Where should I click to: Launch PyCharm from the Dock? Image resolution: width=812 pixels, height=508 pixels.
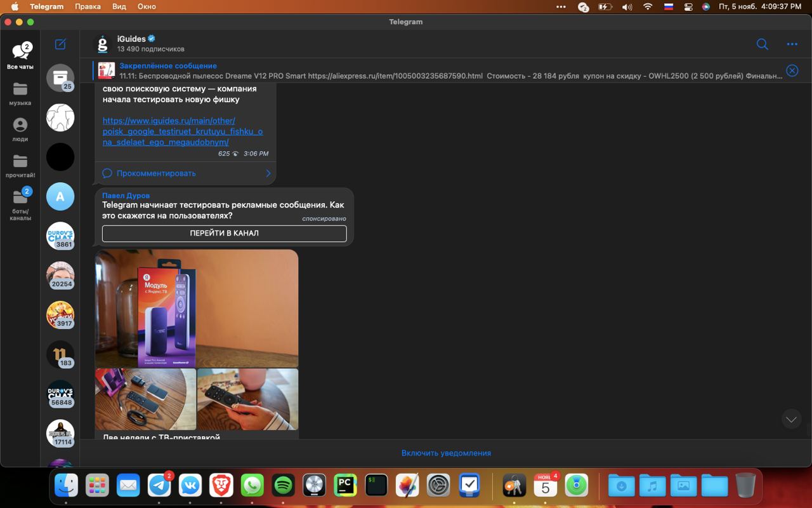point(345,486)
